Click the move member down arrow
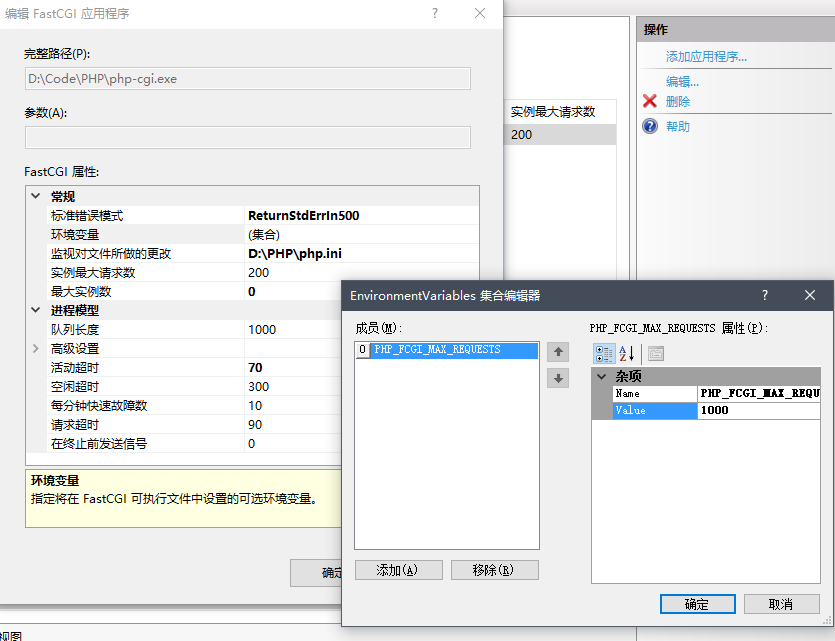This screenshot has width=835, height=641. point(560,378)
